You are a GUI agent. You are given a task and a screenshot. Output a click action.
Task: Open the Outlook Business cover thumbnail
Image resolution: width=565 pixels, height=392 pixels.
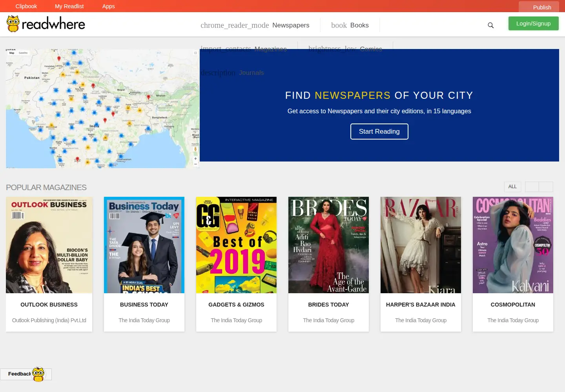(49, 245)
